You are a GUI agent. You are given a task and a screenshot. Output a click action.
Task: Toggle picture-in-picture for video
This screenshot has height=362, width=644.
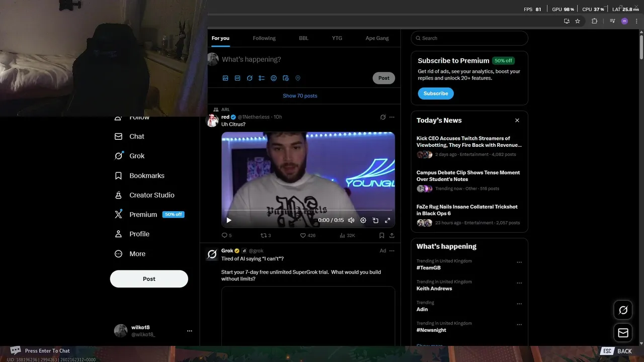pos(375,220)
